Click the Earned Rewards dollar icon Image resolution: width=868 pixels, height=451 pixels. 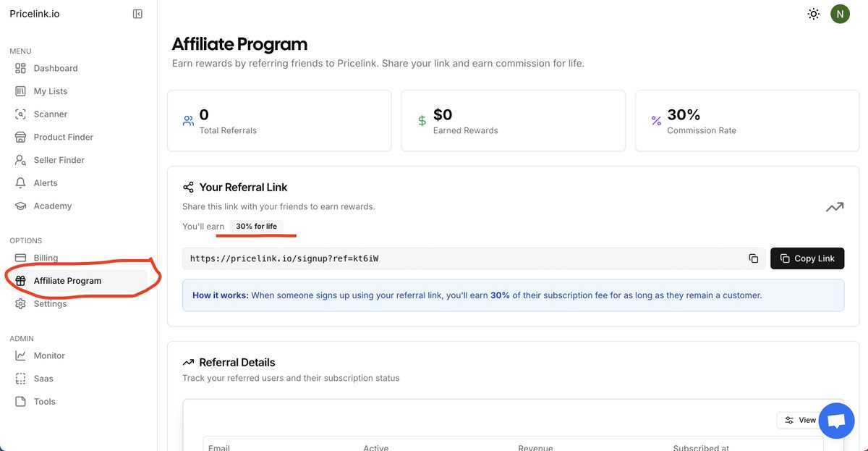coord(422,121)
